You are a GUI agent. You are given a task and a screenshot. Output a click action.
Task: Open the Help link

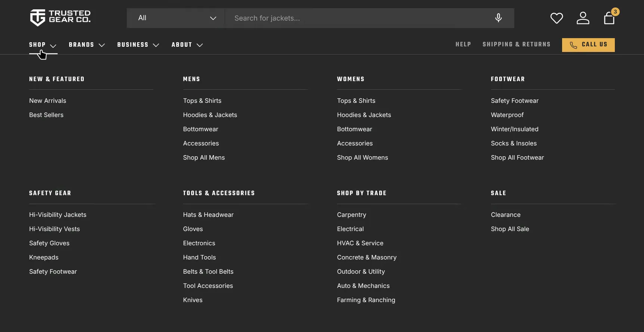pyautogui.click(x=463, y=44)
